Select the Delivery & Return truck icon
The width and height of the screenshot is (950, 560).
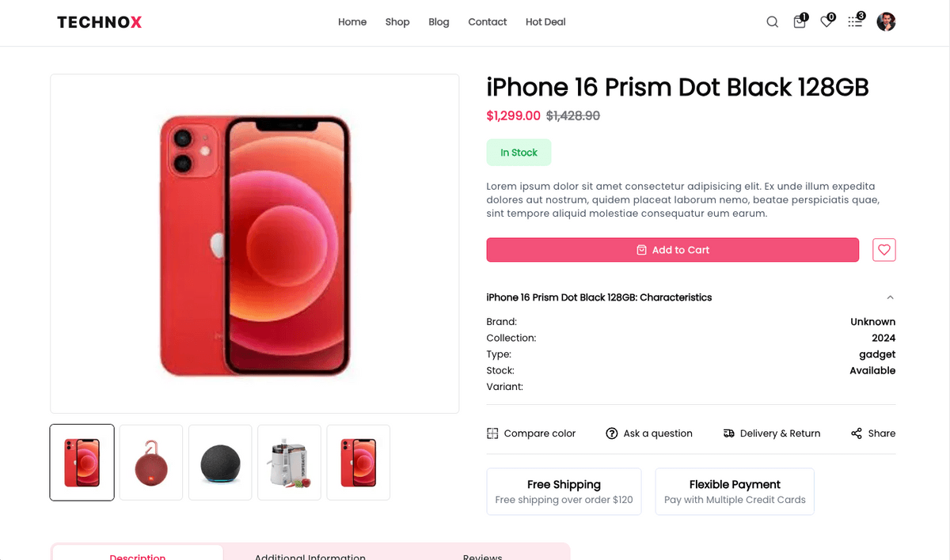coord(728,433)
